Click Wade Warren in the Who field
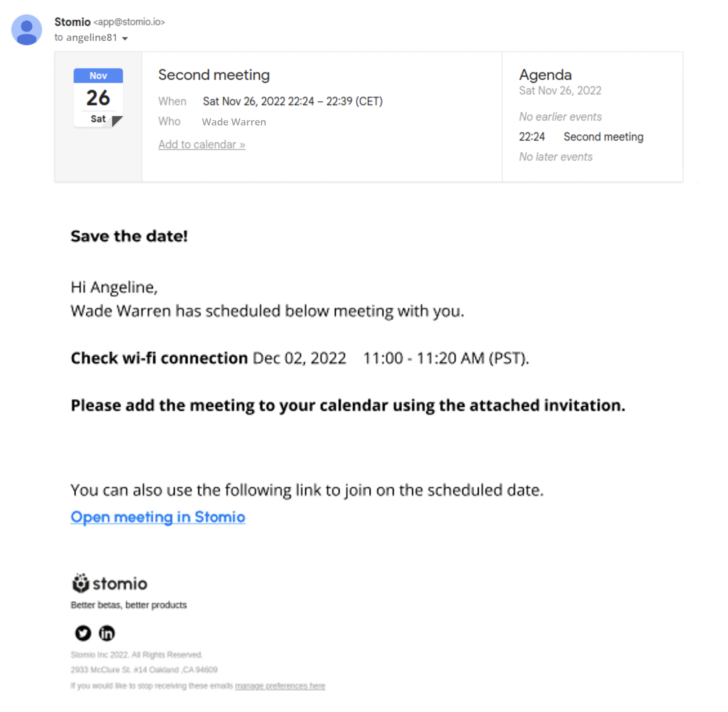Screen dimensions: 728x712 coord(234,122)
